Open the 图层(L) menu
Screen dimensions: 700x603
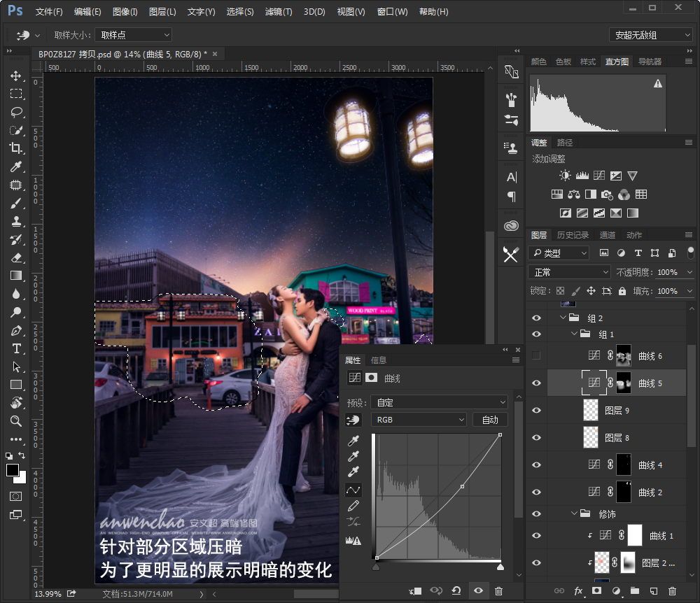click(162, 12)
